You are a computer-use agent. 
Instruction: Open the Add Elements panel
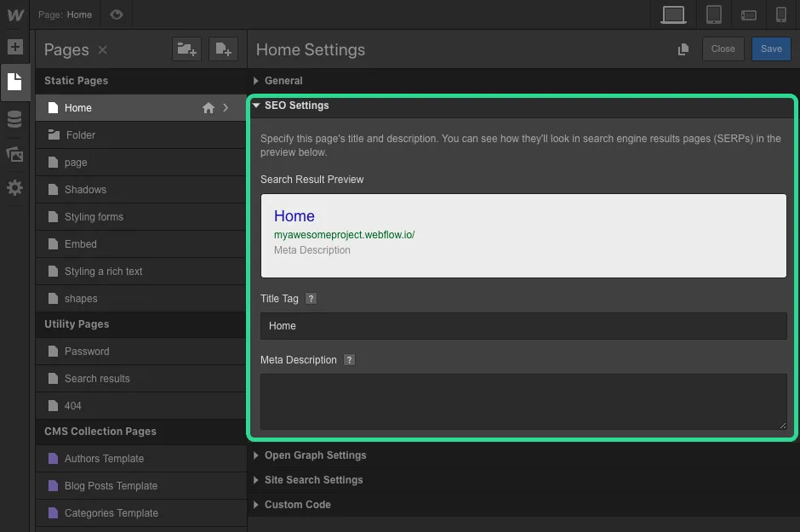point(14,47)
